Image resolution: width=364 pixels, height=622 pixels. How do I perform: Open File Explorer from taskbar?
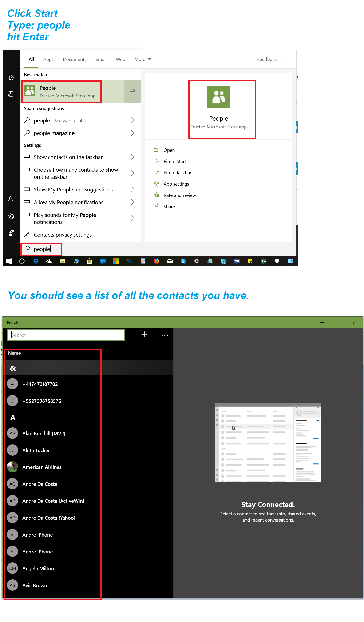pyautogui.click(x=63, y=261)
